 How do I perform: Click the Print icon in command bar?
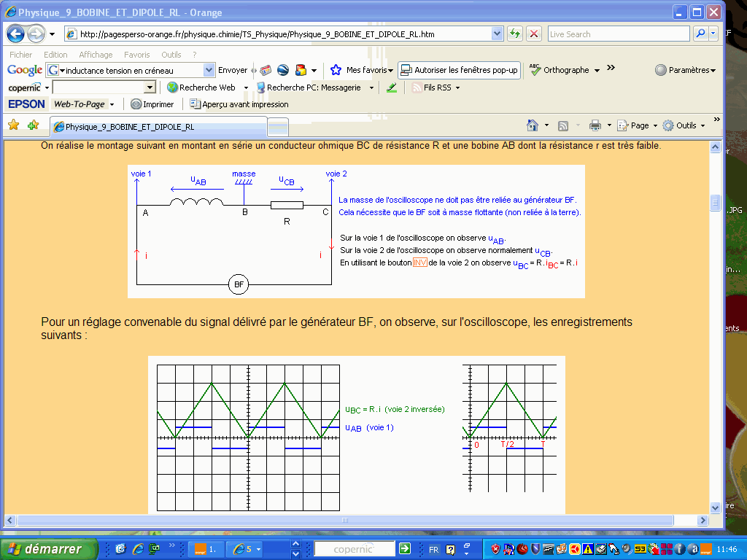(x=595, y=125)
